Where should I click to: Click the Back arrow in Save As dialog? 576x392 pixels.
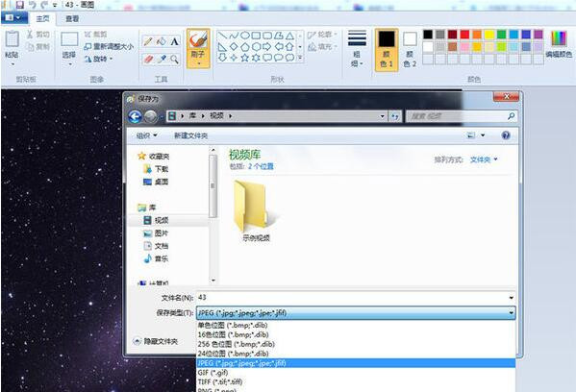(135, 116)
